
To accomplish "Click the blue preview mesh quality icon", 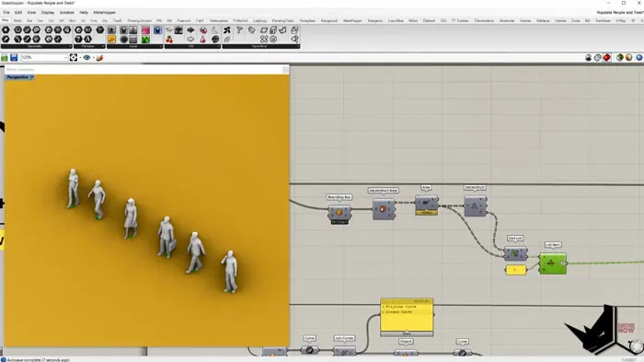I will click(639, 58).
